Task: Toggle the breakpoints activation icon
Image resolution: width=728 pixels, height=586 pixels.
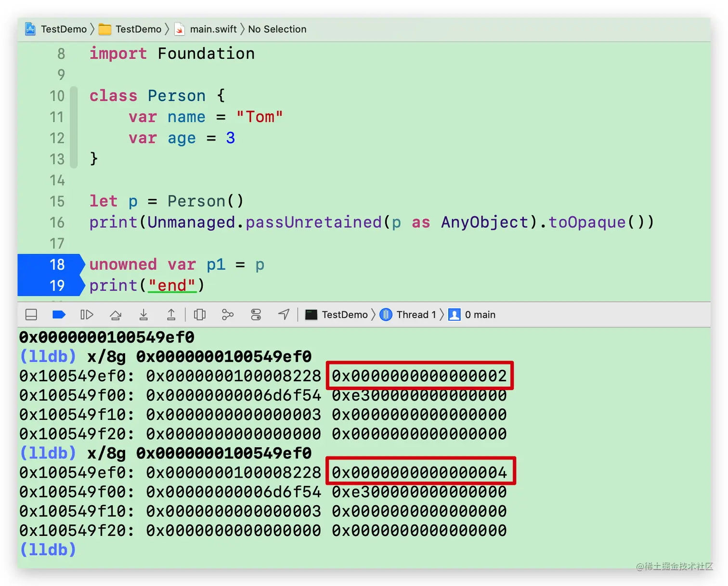Action: click(59, 315)
